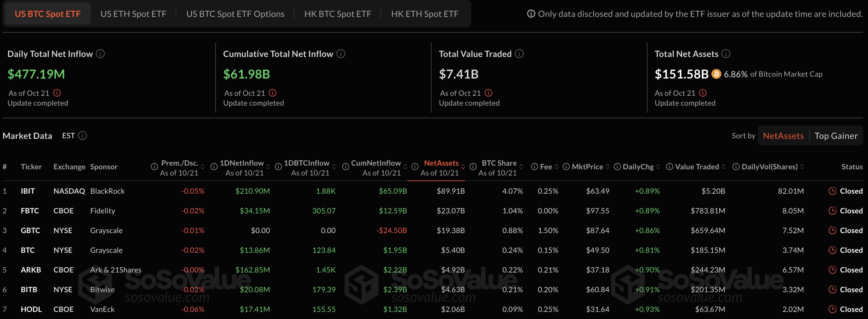This screenshot has height=319, width=868.
Task: Sort table by DailyChg column arrows
Action: click(x=658, y=167)
